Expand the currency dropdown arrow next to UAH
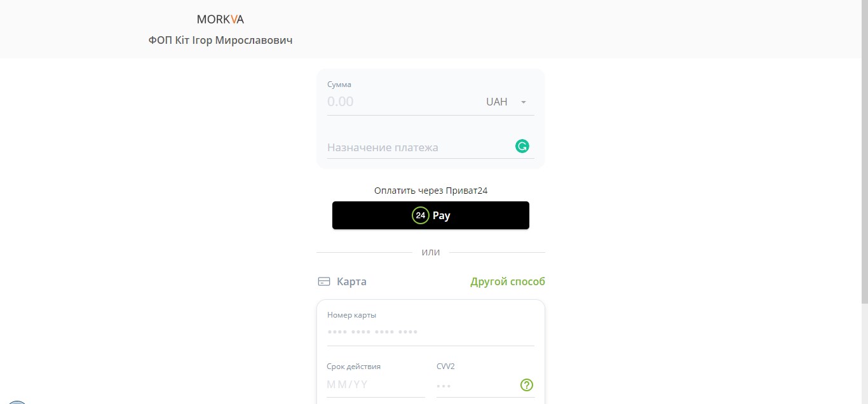The image size is (868, 404). [x=524, y=102]
